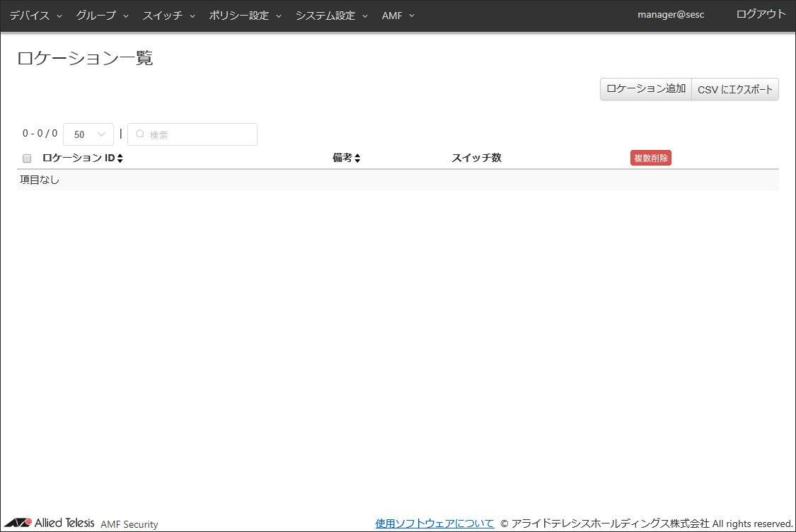
Task: Click the スイッチ数 column header
Action: pos(476,158)
